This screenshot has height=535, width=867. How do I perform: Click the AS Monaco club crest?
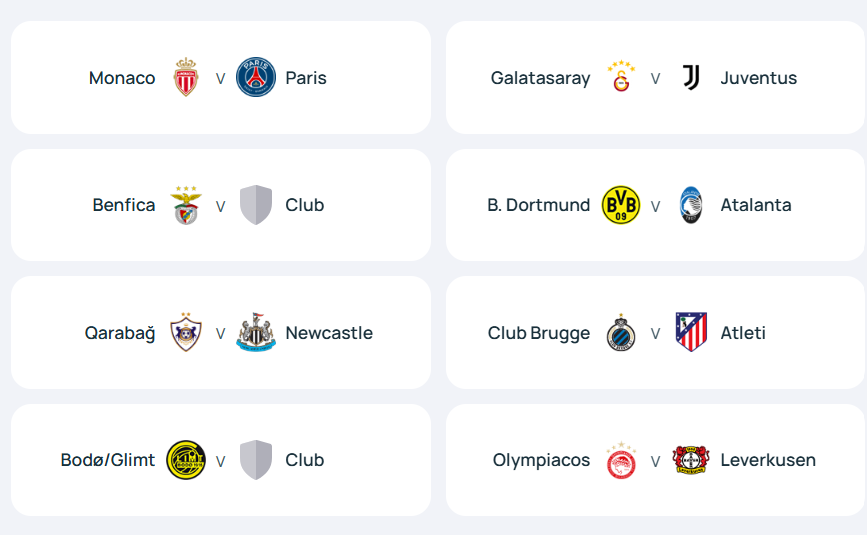(x=186, y=77)
